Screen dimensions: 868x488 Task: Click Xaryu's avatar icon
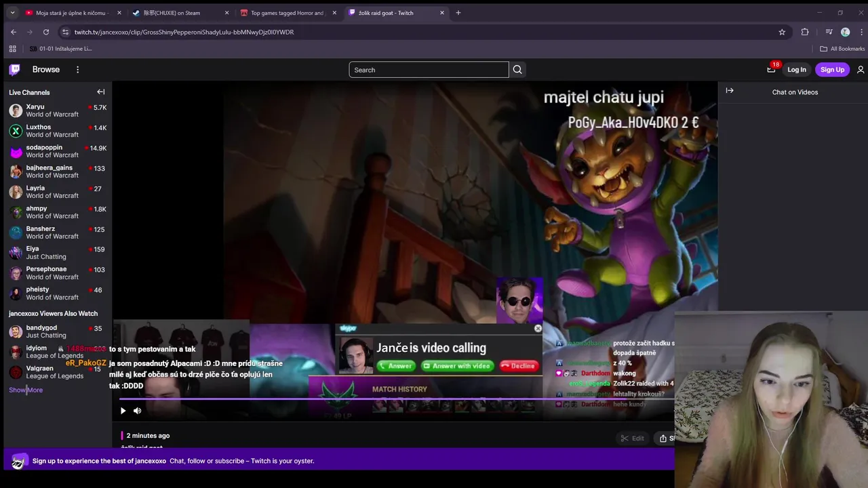coord(16,110)
